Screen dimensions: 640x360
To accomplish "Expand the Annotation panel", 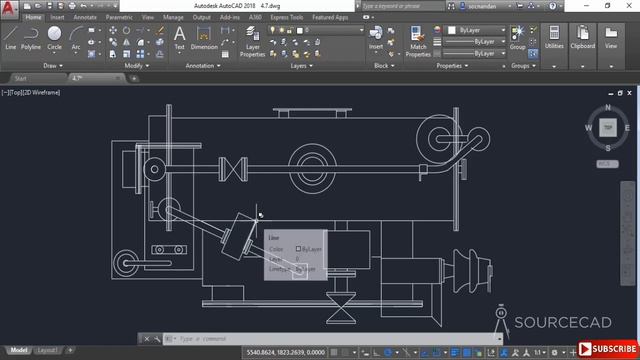I will click(203, 66).
